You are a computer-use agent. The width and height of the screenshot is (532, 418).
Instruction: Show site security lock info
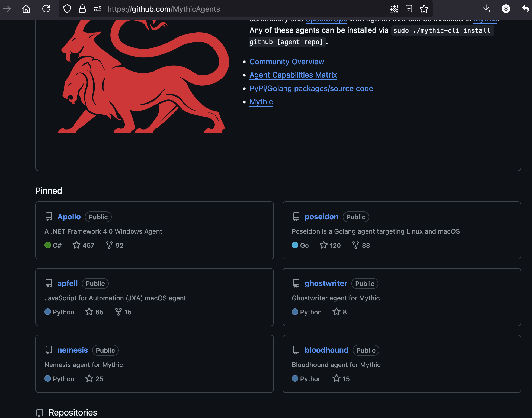pos(82,9)
